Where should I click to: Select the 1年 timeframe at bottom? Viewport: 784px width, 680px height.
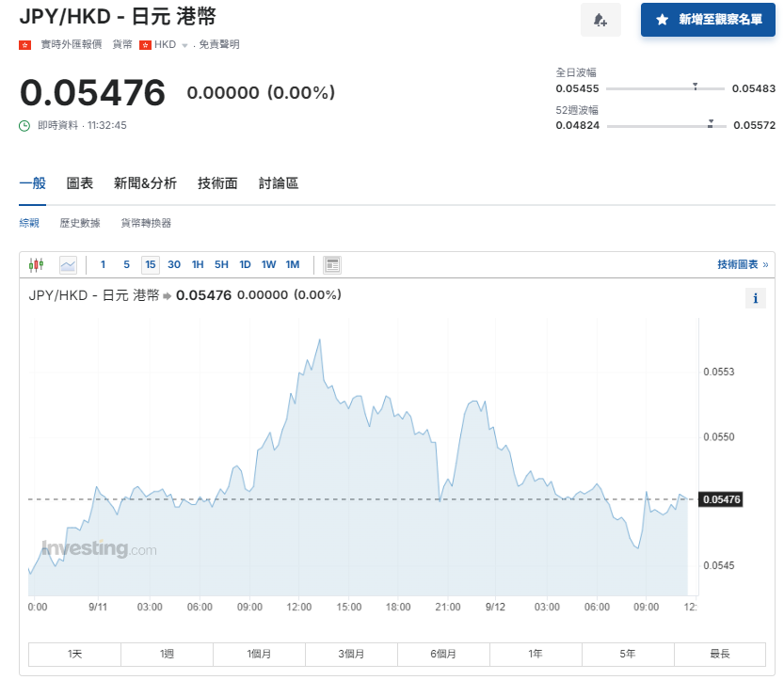click(536, 654)
